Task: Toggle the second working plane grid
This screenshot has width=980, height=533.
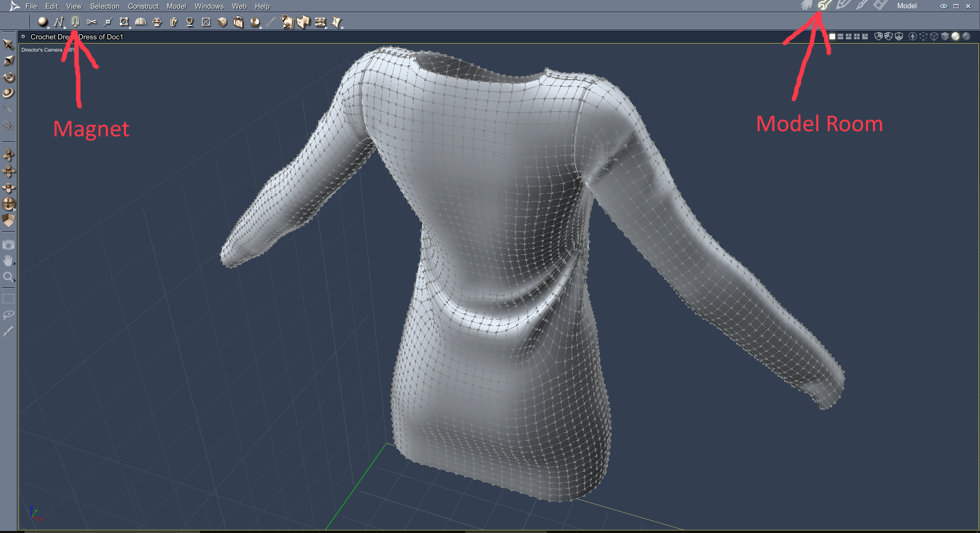Action: coord(889,36)
